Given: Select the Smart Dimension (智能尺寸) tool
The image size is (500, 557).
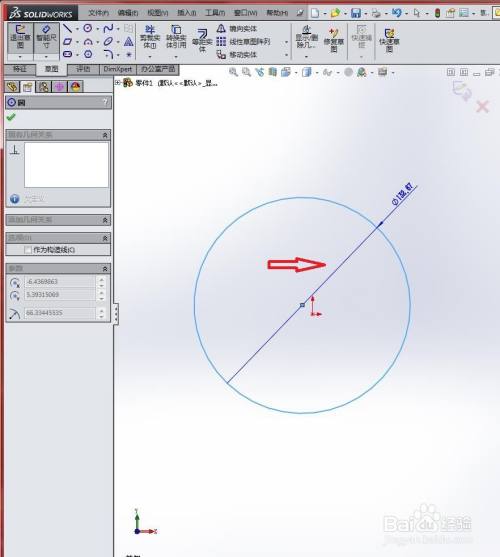Looking at the screenshot, I should (46, 38).
